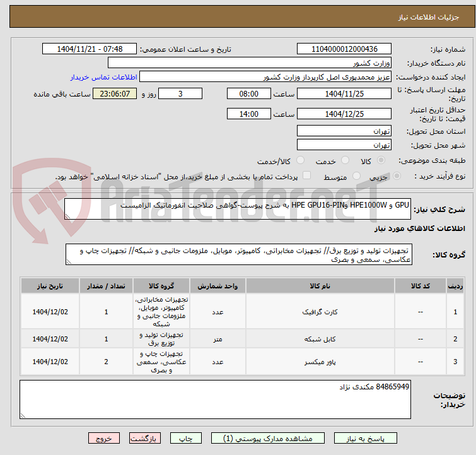
Task: Click the اطلاعات کالاهای مورد نیاز section heading
Action: [x=419, y=228]
